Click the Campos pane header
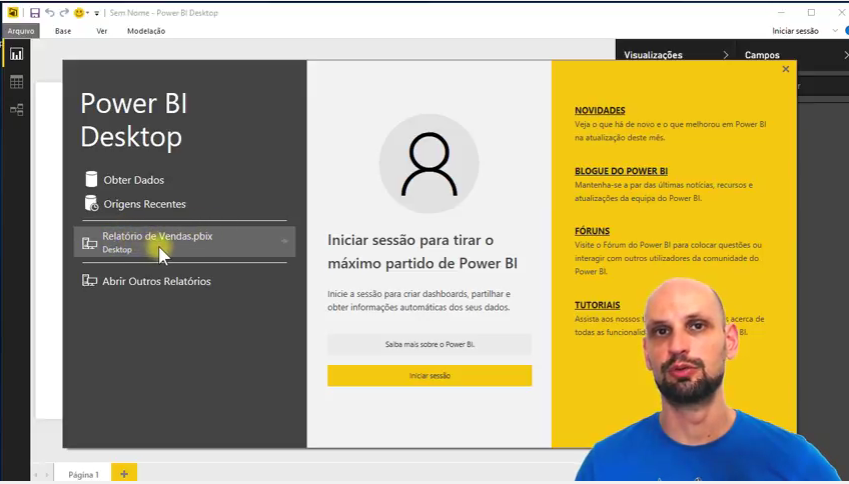Image resolution: width=849 pixels, height=484 pixels. 762,55
